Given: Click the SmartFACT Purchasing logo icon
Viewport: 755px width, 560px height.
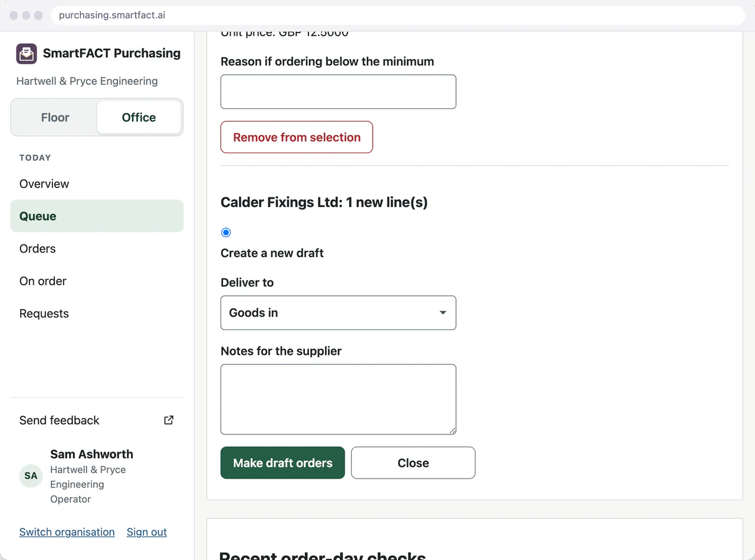Looking at the screenshot, I should (x=27, y=54).
